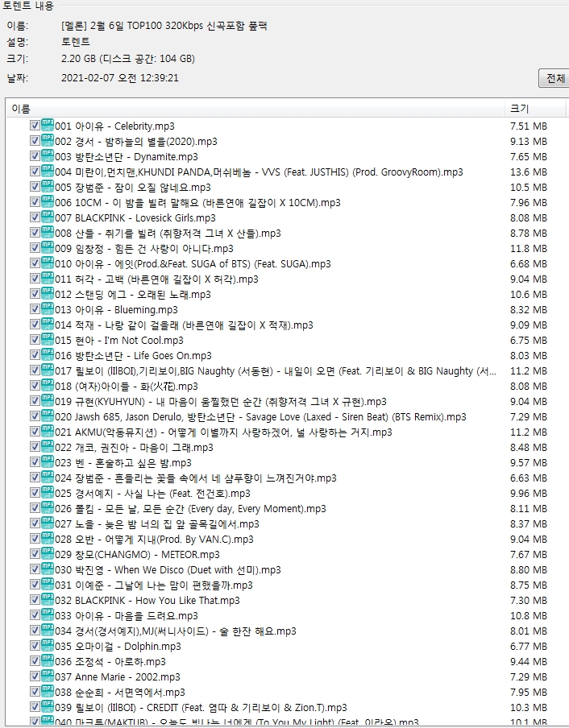Click the MP3 icon of 028 오반 - 어떻게 지내
The width and height of the screenshot is (569, 728).
(x=48, y=539)
